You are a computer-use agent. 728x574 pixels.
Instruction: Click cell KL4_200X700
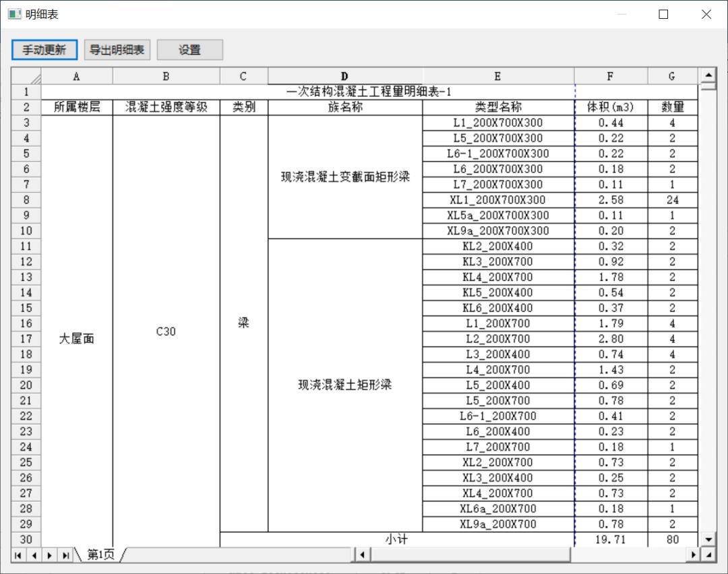pos(498,277)
